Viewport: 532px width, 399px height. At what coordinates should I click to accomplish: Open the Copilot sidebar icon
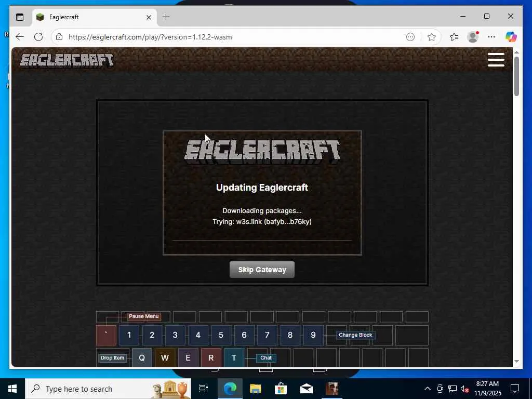pos(511,37)
